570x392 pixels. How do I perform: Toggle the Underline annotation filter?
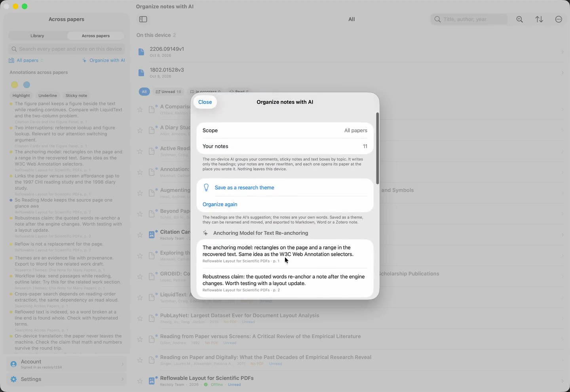click(x=47, y=95)
